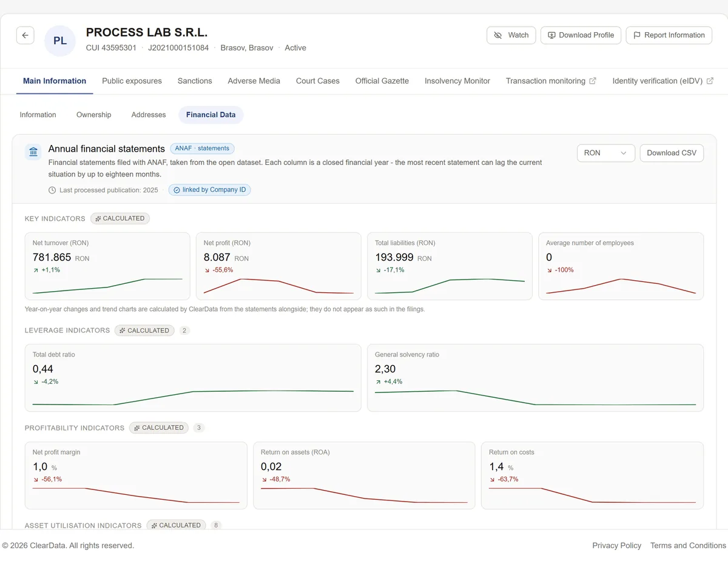Click the 781.865 net turnover value
This screenshot has width=728, height=561.
coord(52,257)
